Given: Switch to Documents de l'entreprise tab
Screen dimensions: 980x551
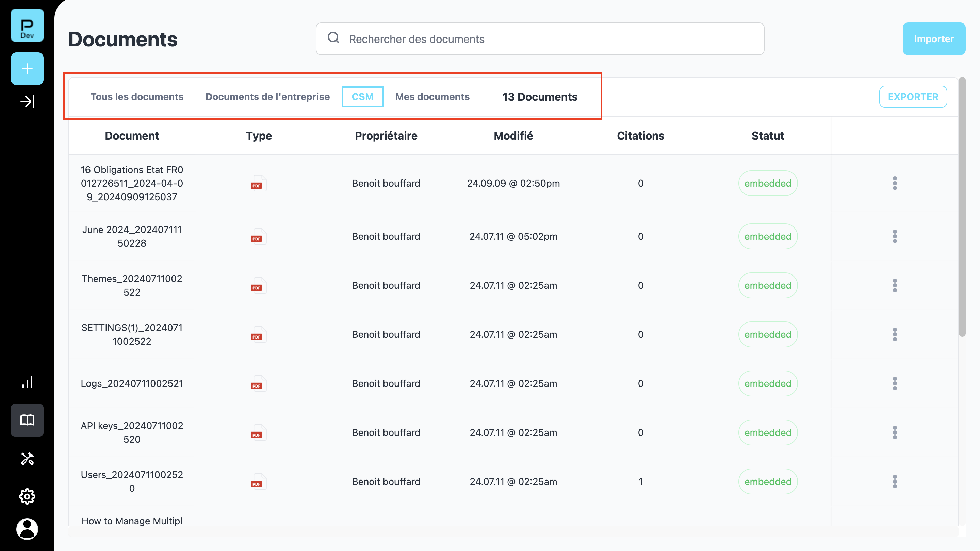Looking at the screenshot, I should [267, 97].
